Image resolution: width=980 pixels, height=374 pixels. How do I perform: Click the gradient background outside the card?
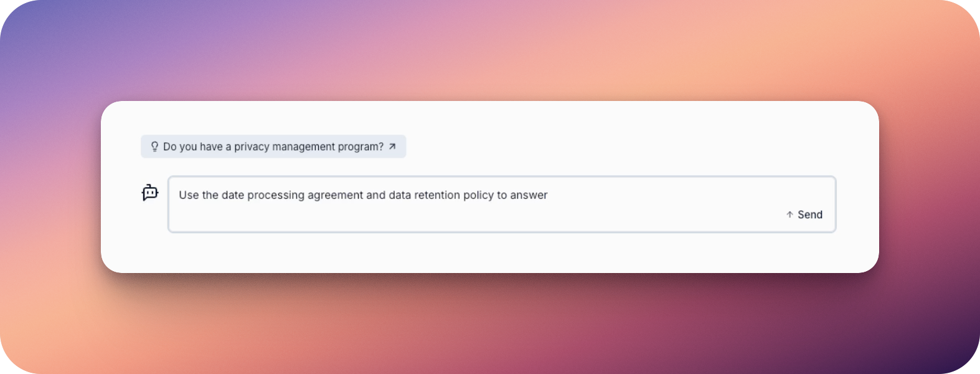tap(489, 50)
